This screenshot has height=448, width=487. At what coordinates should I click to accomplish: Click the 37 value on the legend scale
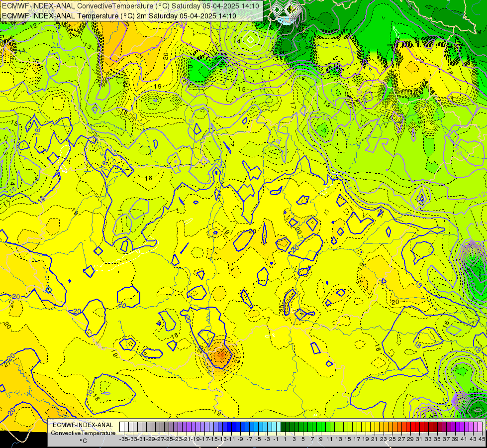tap(446, 440)
